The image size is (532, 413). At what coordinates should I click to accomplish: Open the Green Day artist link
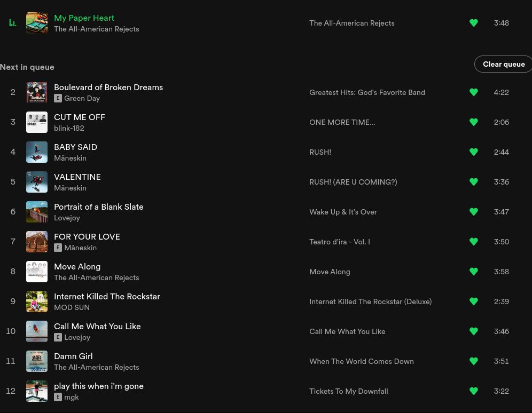point(82,98)
